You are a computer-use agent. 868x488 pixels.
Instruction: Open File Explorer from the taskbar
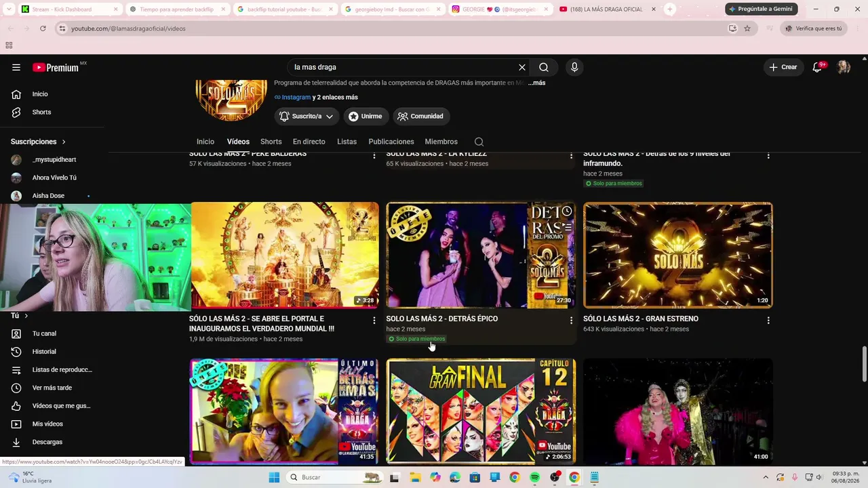point(415,477)
